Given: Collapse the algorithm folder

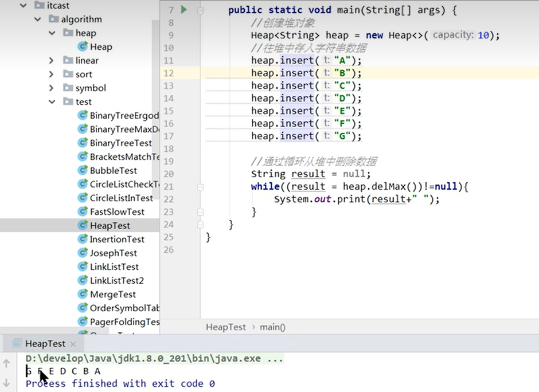Looking at the screenshot, I should (38, 19).
